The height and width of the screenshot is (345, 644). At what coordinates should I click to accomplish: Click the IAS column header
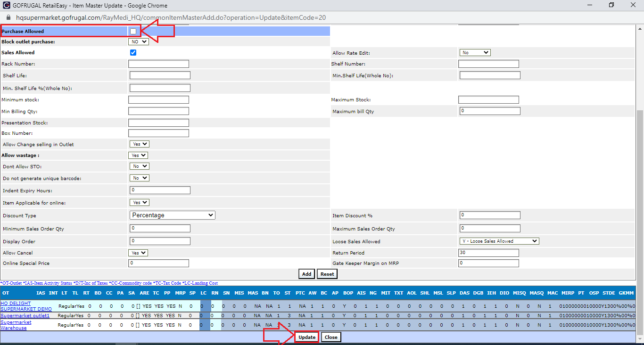click(41, 293)
